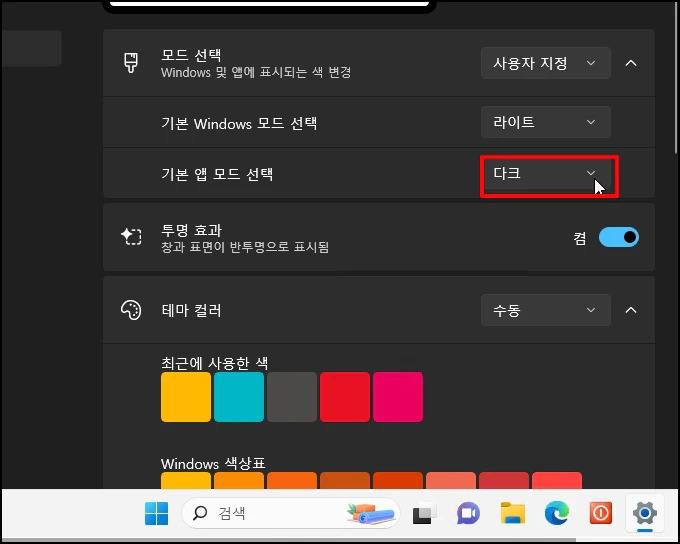The image size is (680, 544).
Task: Launch the Chat app from the taskbar
Action: (468, 514)
